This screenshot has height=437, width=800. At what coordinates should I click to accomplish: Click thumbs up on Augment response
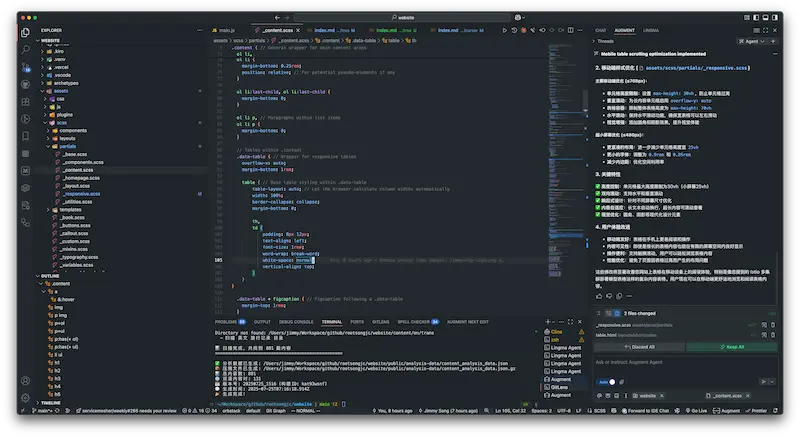pyautogui.click(x=599, y=296)
